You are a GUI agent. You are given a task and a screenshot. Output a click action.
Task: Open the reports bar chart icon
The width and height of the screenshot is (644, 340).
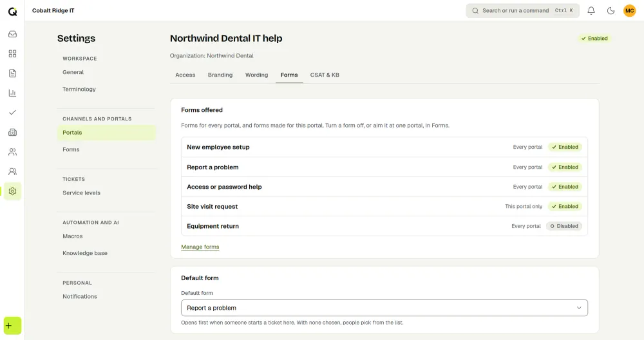click(12, 93)
